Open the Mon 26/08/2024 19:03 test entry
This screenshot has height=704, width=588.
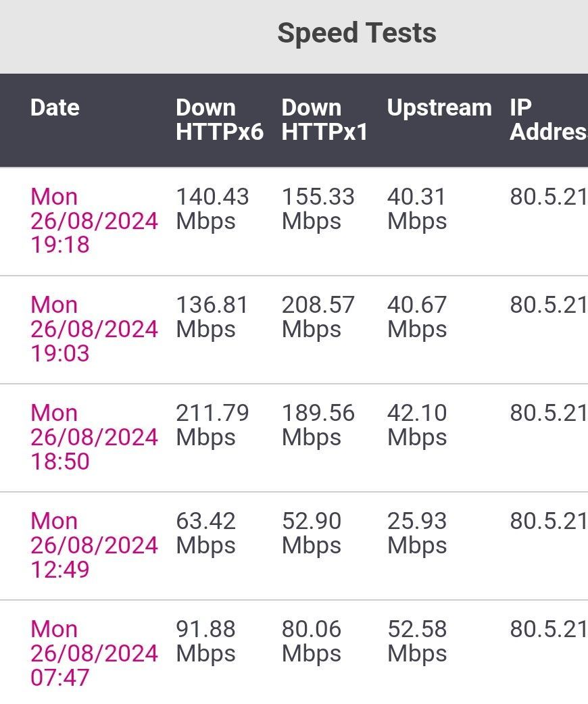[94, 328]
